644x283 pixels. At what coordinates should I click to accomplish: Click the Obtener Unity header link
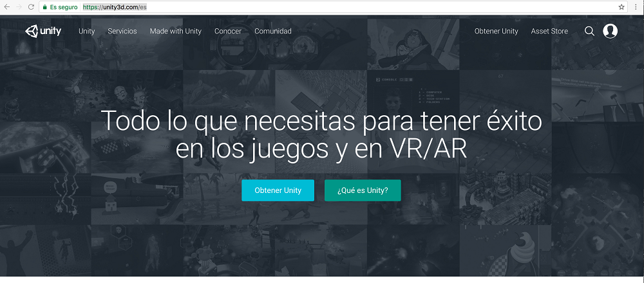[496, 31]
